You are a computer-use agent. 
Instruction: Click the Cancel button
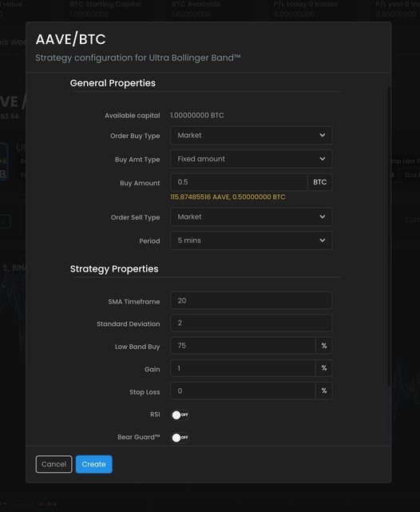(53, 464)
